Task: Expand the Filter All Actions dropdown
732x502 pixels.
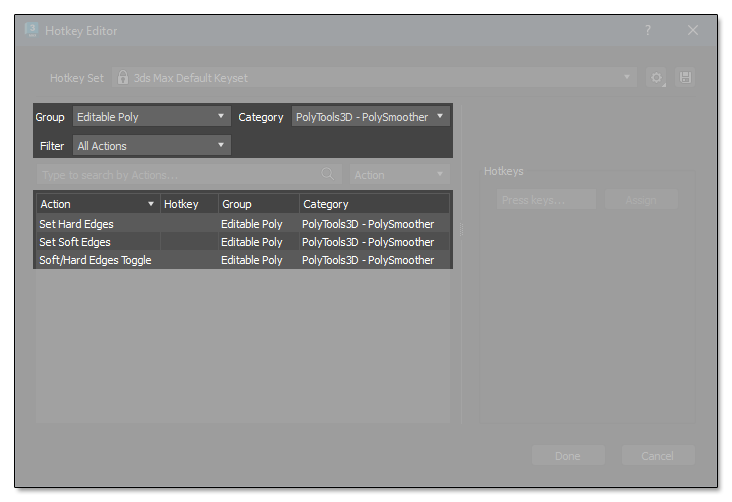Action: click(x=150, y=146)
